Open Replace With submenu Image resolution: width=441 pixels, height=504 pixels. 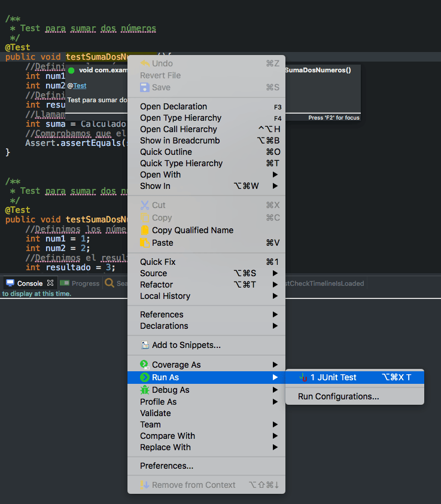coord(206,447)
